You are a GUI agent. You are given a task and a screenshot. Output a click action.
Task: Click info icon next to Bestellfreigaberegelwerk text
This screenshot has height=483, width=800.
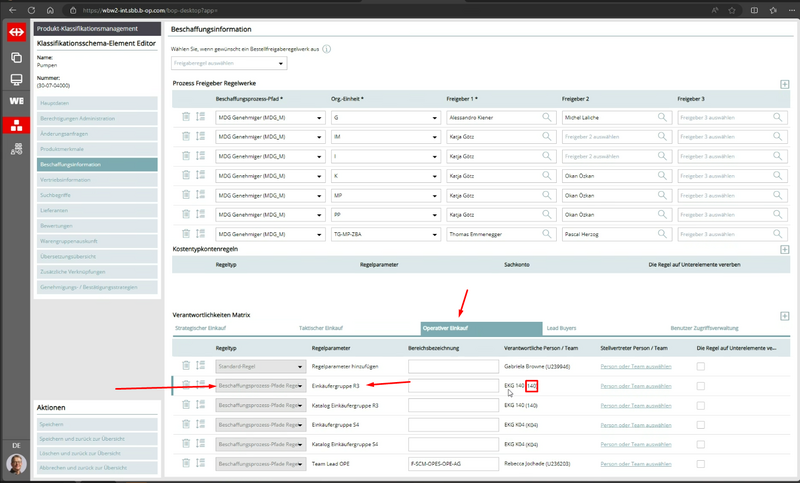(327, 48)
